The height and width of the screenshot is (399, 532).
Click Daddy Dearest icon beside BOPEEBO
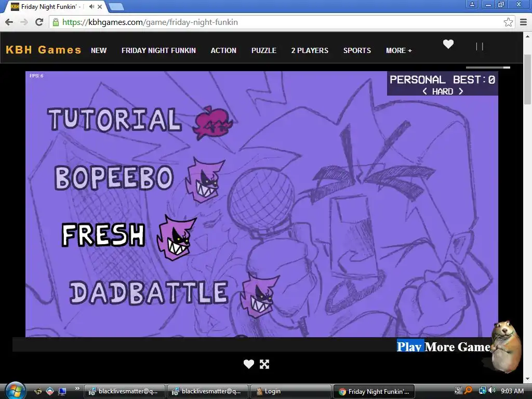(x=204, y=180)
